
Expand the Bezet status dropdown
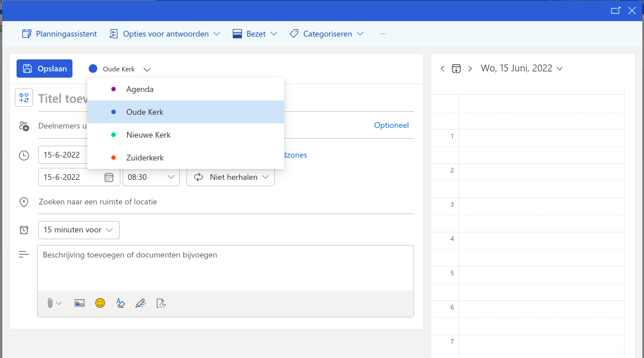[x=255, y=34]
